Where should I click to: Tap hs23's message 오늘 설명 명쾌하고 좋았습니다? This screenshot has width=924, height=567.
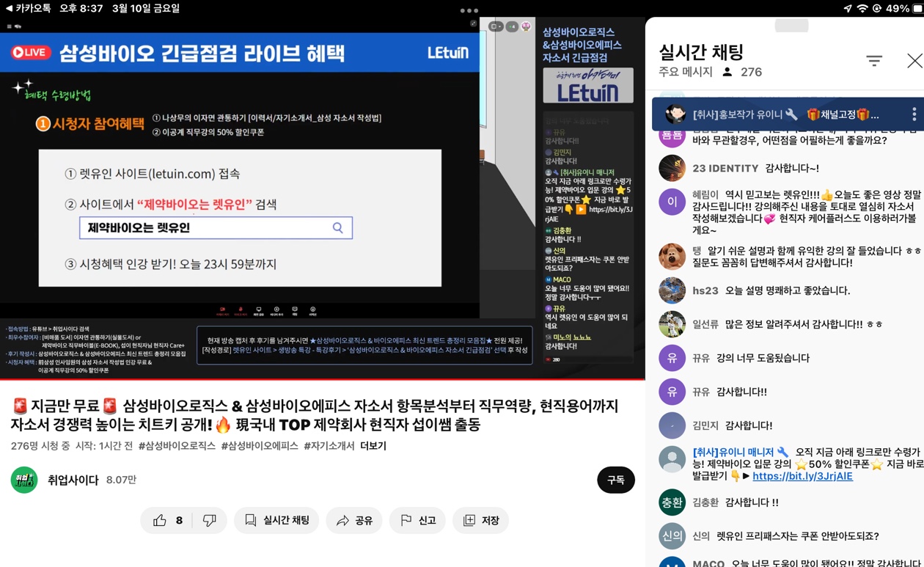(x=788, y=290)
